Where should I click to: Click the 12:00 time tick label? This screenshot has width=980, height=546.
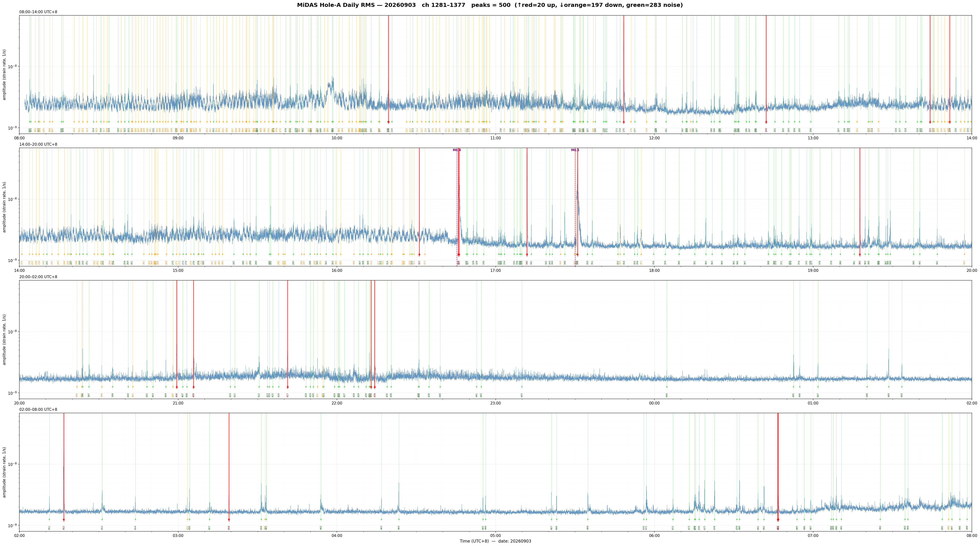pyautogui.click(x=654, y=138)
